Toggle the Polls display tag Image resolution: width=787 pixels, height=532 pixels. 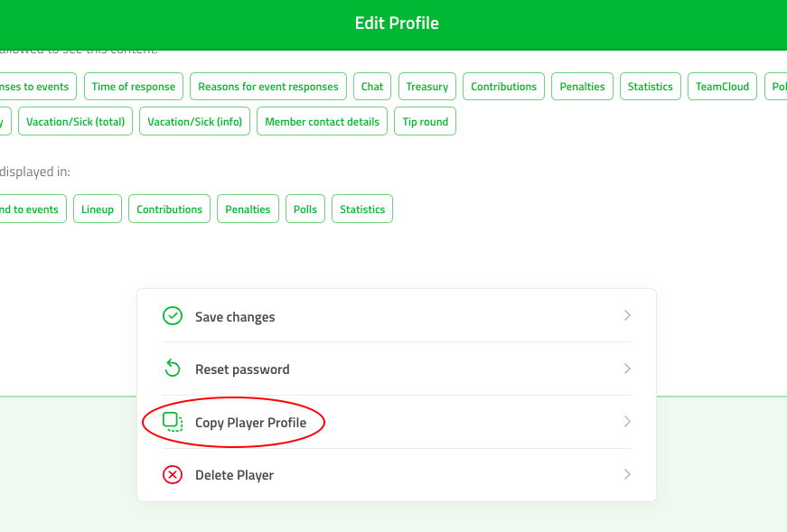click(x=305, y=209)
